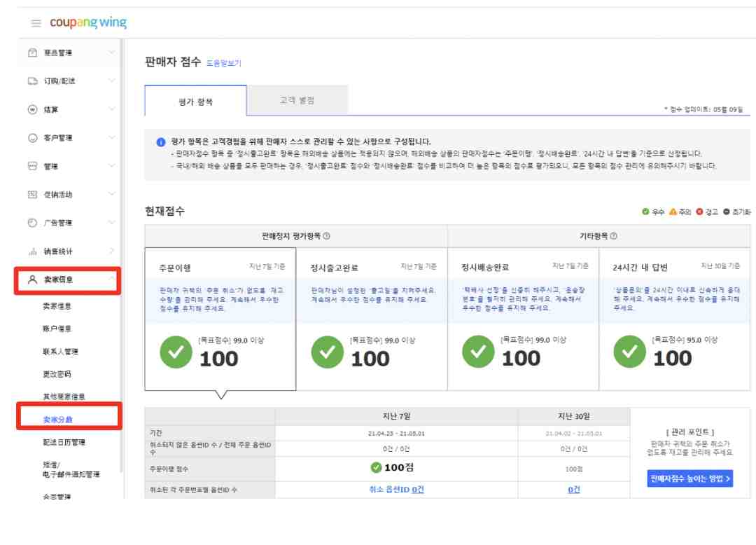
Task: Expand the 客户管理 menu chevron
Action: (111, 137)
